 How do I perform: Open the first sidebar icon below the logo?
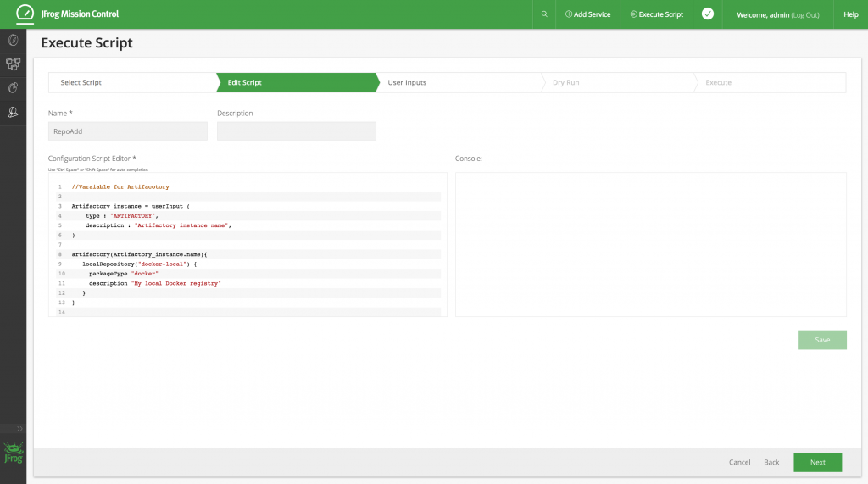pyautogui.click(x=14, y=40)
